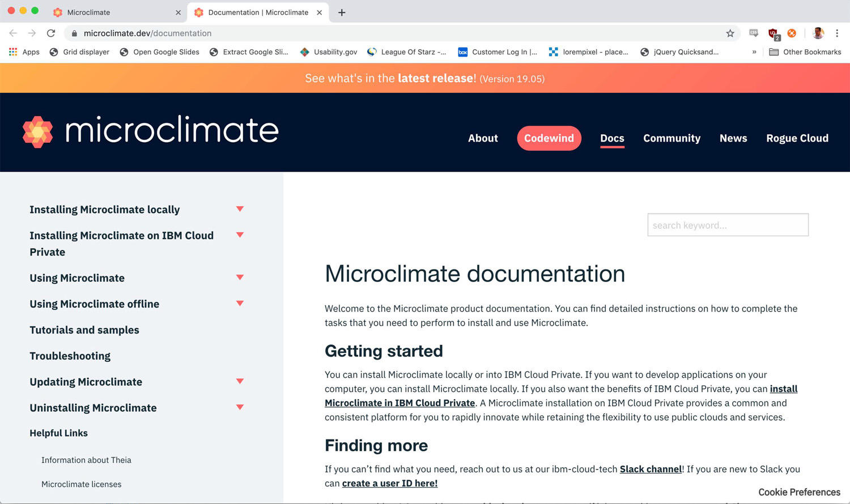Select the News navigation item
The width and height of the screenshot is (850, 504).
(x=733, y=138)
